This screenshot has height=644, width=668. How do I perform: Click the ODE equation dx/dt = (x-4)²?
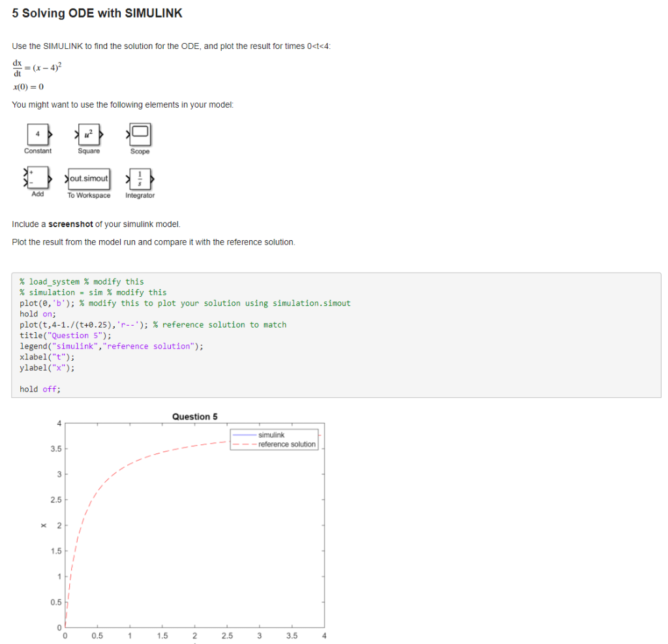(x=37, y=68)
